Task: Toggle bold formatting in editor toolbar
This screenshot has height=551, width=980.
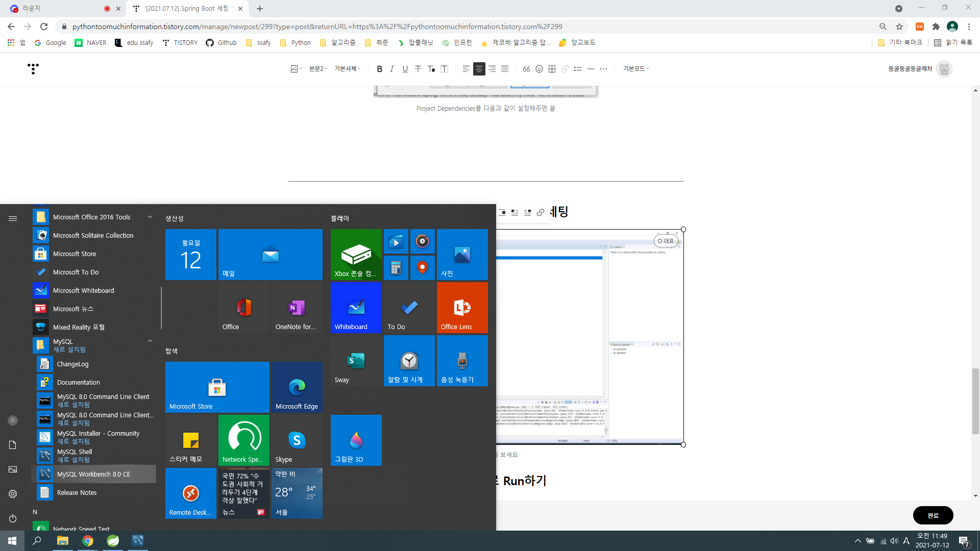Action: coord(379,69)
